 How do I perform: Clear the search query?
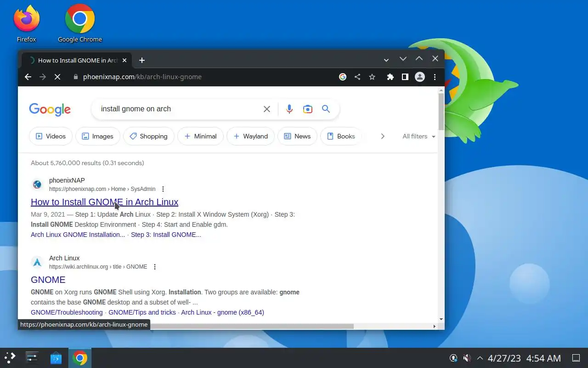267,109
